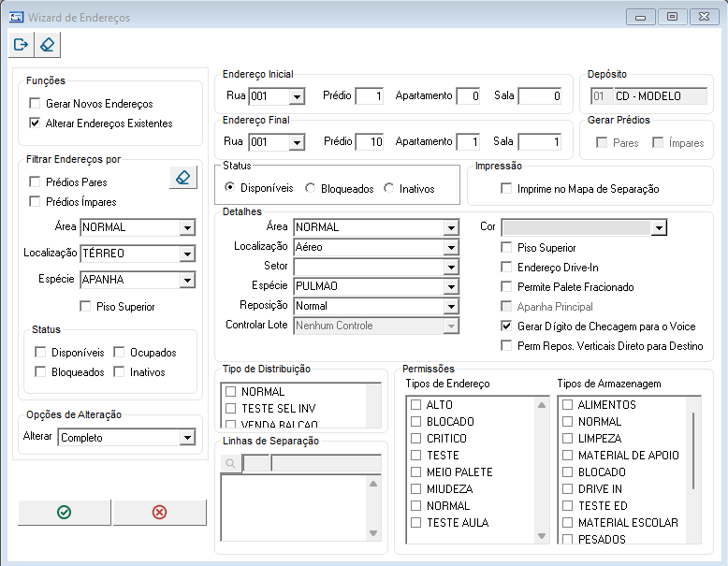Viewport: 728px width, 566px height.
Task: Check the Prédios Pares filter
Action: pos(35,181)
